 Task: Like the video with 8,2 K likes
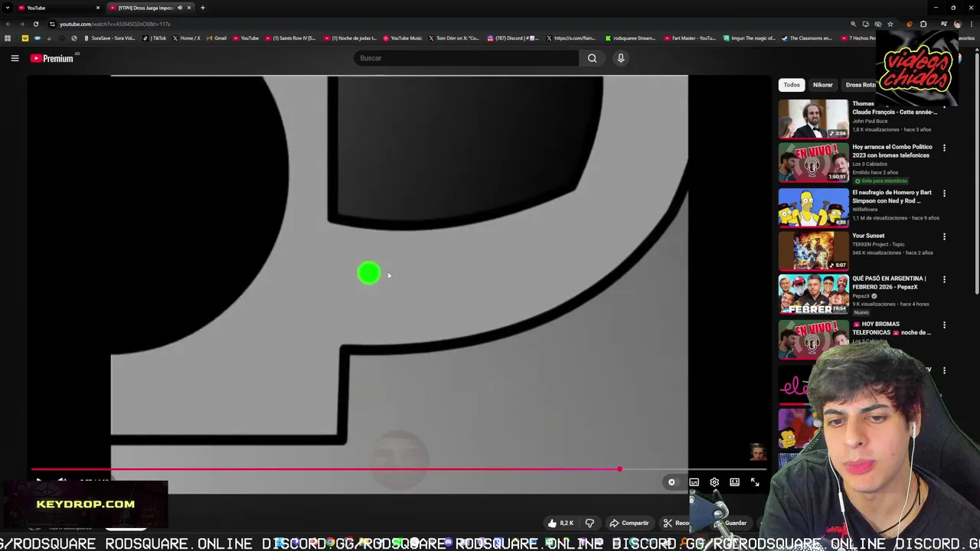[x=560, y=523]
